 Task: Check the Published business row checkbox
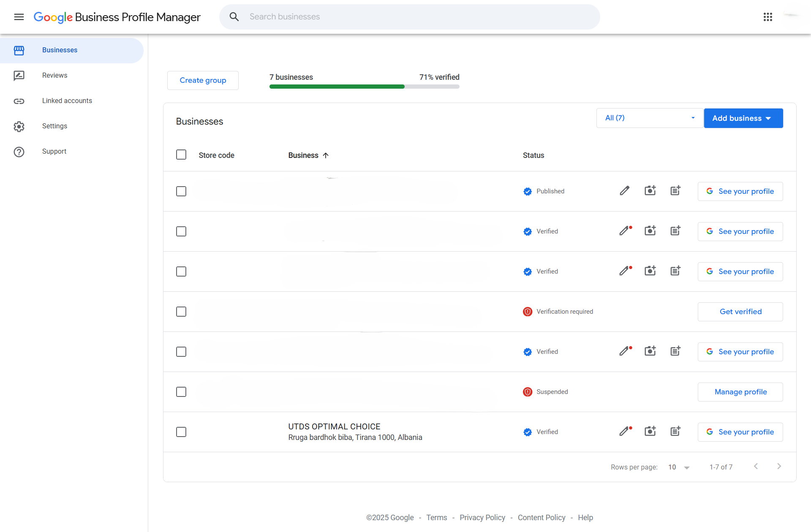(x=181, y=191)
